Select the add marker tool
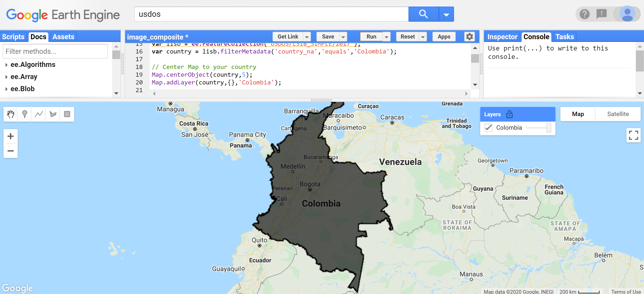Viewport: 644px width, 294px height. point(25,114)
